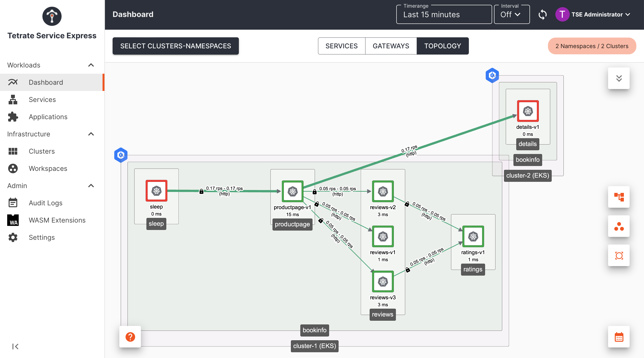This screenshot has width=644, height=358.
Task: Click the refresh icon in top bar
Action: point(542,15)
